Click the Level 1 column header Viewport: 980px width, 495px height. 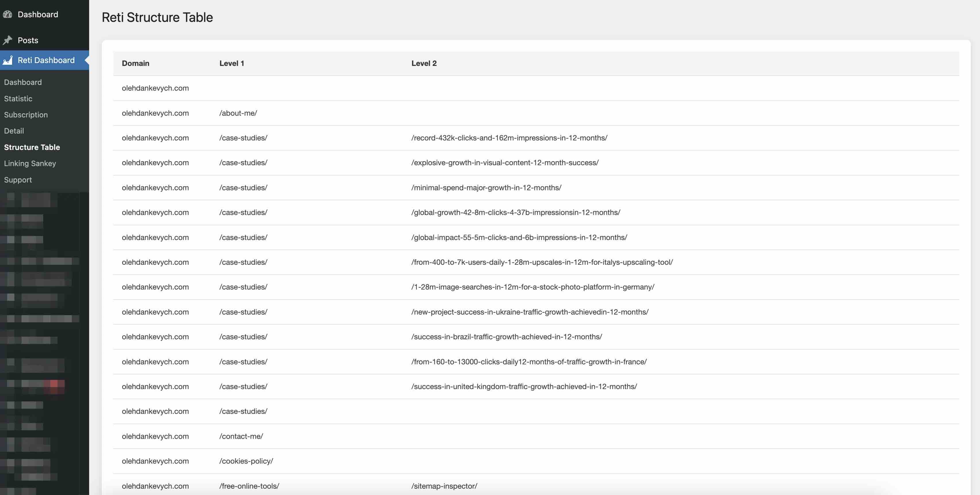(x=232, y=63)
